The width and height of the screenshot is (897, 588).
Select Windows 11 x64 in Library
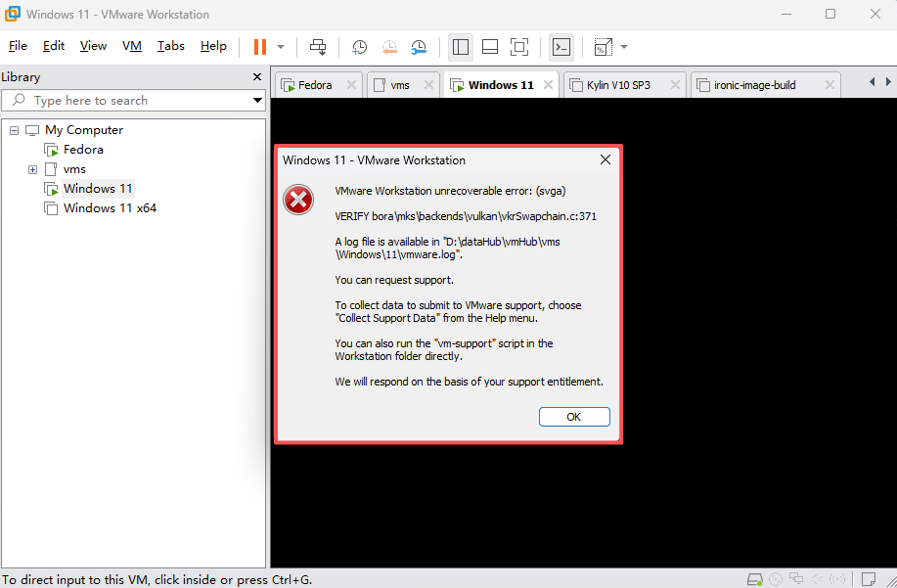coord(110,208)
